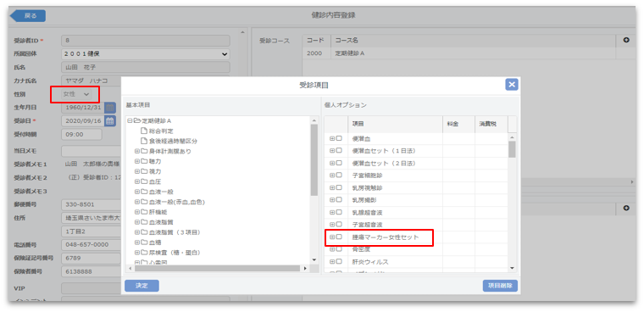644x312 pixels.
Task: Click the 保険者番号 field 6138888
Action: click(x=92, y=271)
